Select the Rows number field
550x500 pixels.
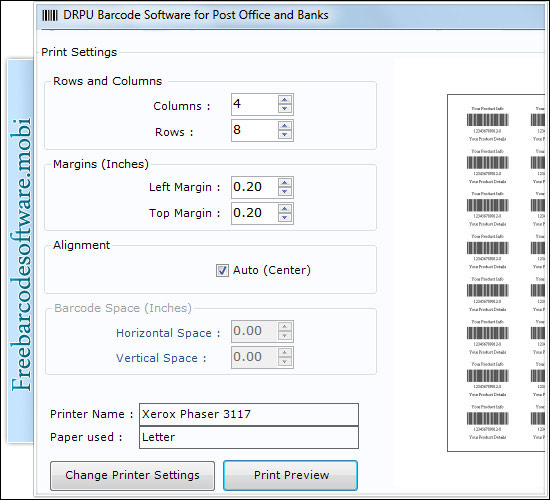(255, 130)
